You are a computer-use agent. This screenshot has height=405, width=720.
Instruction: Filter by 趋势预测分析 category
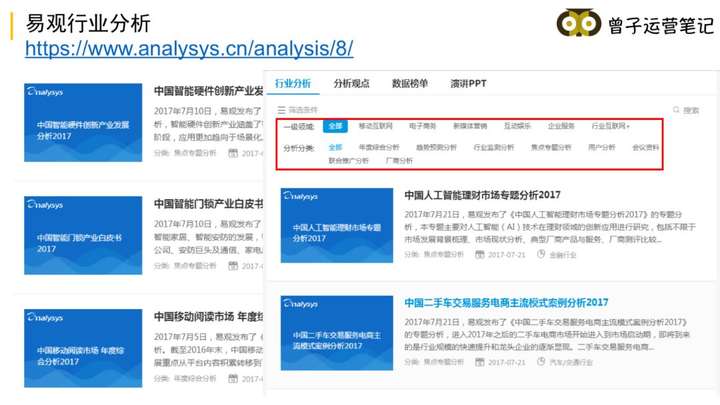[436, 147]
